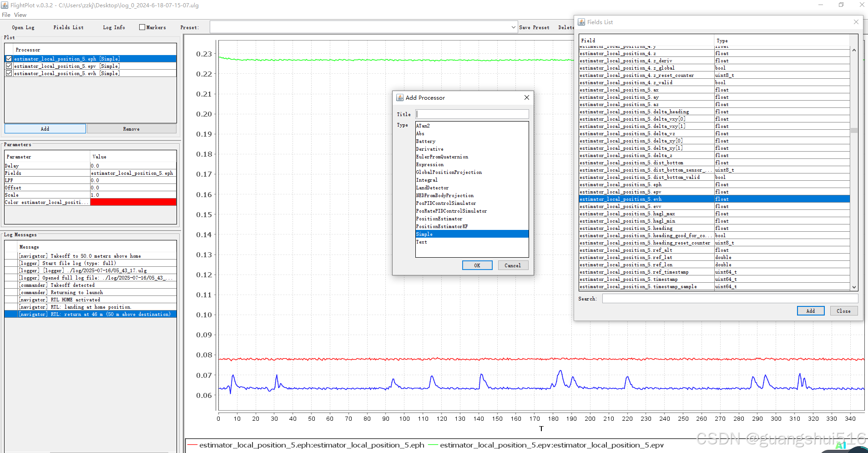
Task: Select Abs processor type
Action: click(x=472, y=133)
